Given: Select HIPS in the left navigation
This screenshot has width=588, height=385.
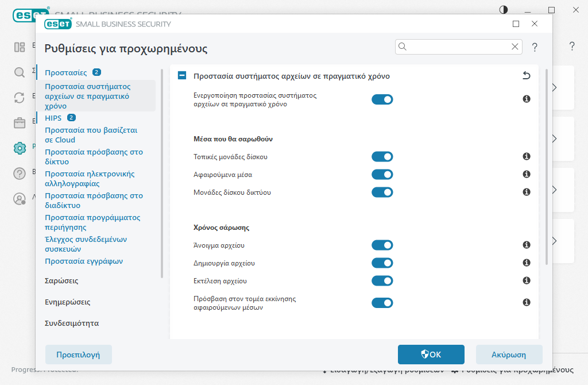Looking at the screenshot, I should pos(53,118).
